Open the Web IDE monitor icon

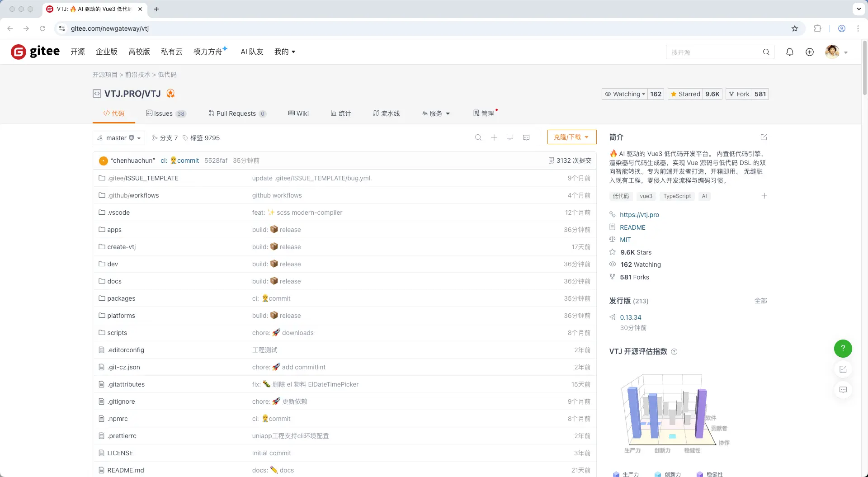pos(510,137)
